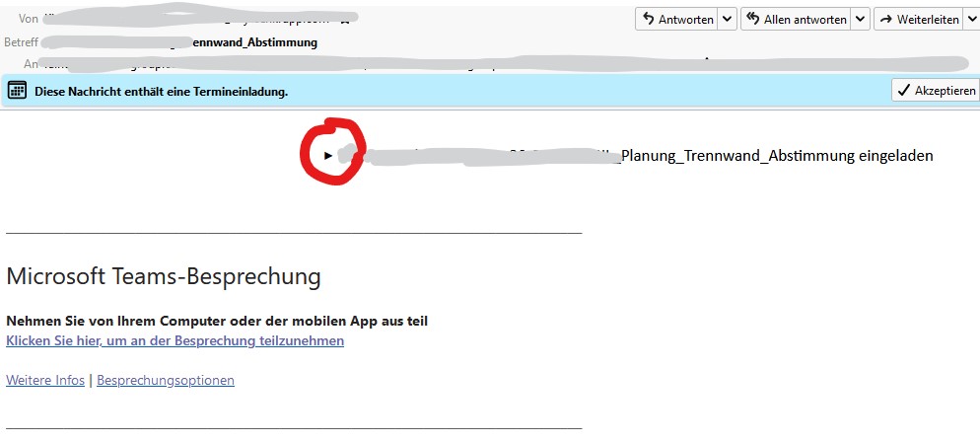Open the Weitere Infos link
This screenshot has width=980, height=443.
[45, 381]
